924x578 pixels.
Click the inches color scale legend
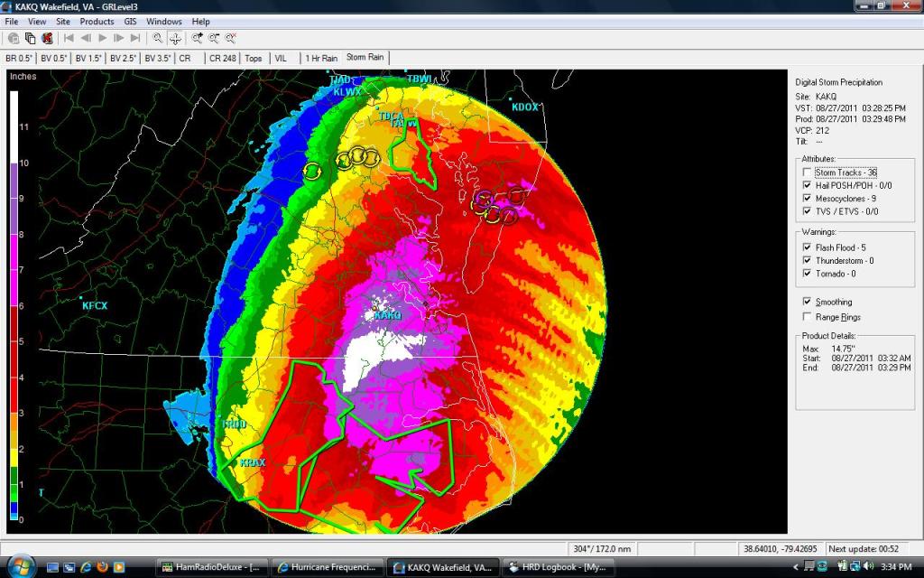(14, 305)
